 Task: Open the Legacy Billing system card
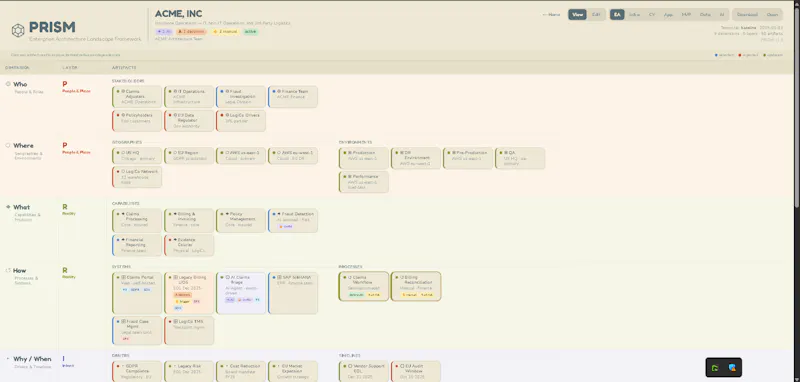click(x=189, y=293)
